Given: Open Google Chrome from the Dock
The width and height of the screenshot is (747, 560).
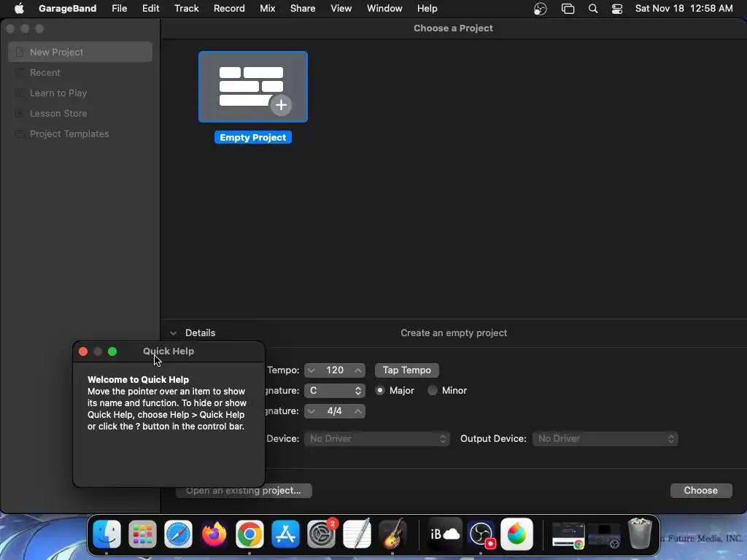Looking at the screenshot, I should (249, 534).
